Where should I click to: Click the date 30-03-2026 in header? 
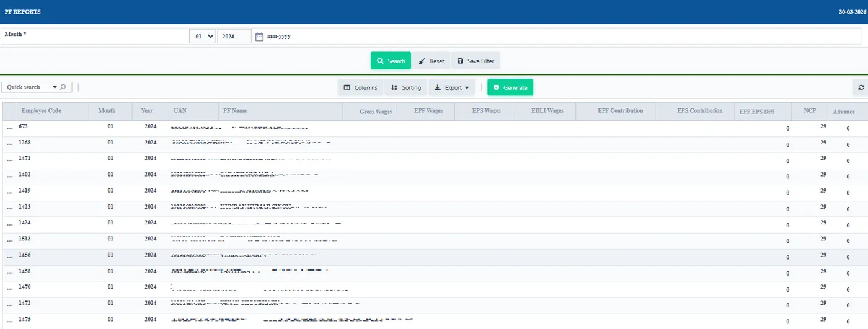[x=853, y=12]
